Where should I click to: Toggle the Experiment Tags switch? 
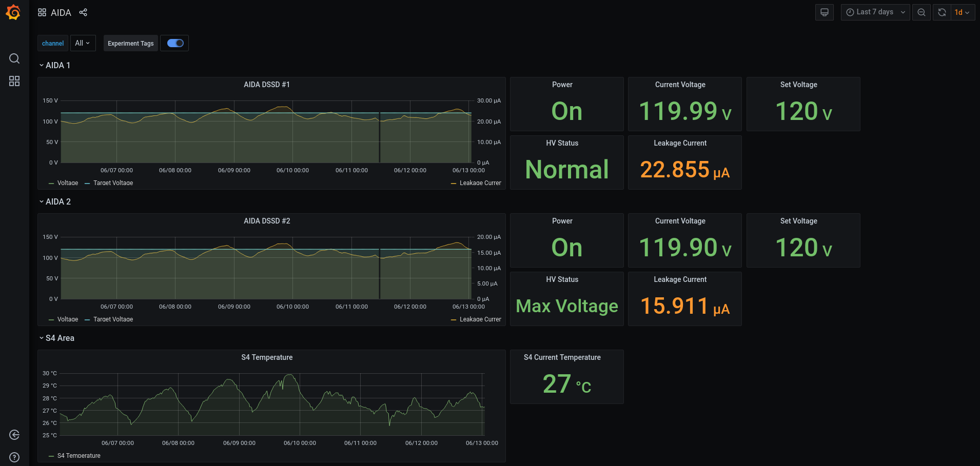(x=175, y=43)
